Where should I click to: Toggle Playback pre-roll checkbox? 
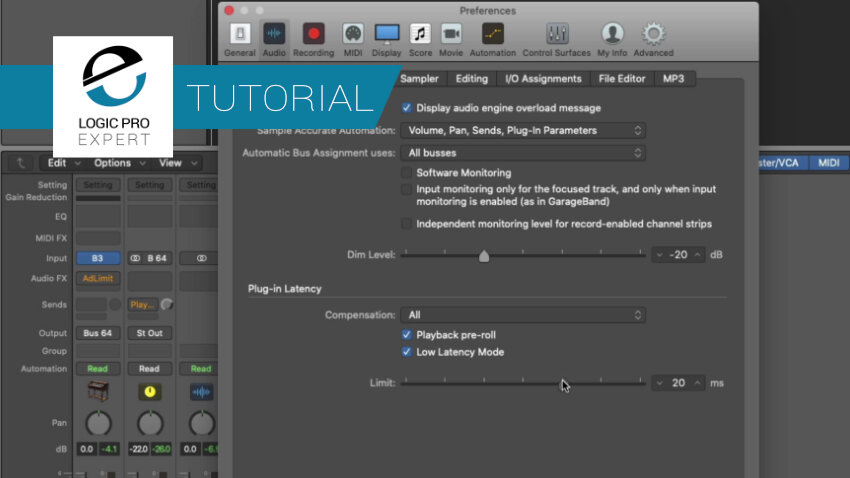point(407,334)
